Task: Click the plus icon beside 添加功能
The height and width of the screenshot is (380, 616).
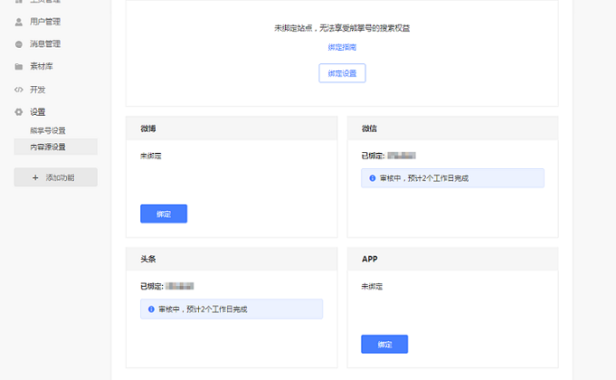Action: [35, 178]
